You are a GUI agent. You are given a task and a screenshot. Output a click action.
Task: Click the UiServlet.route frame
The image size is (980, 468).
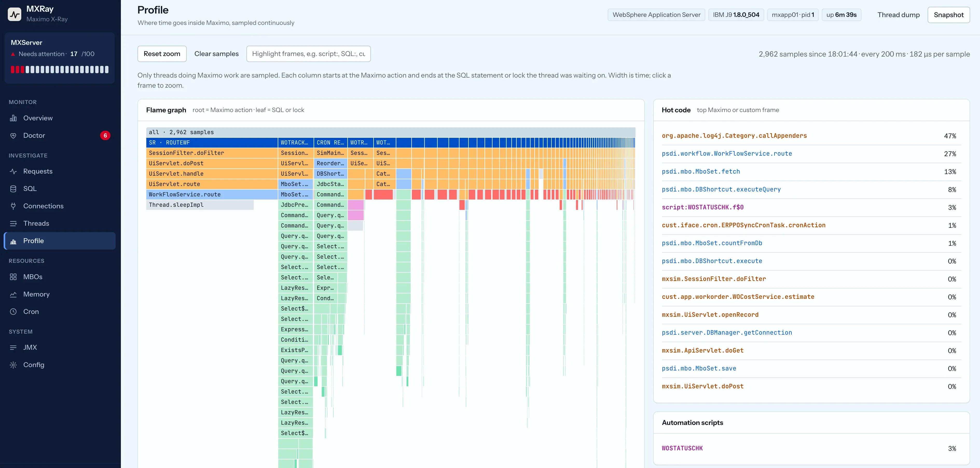click(212, 184)
